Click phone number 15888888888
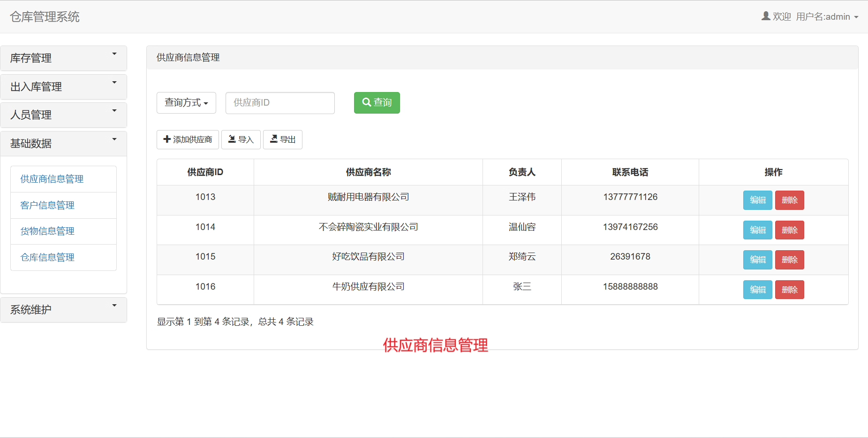Viewport: 868px width, 438px height. pyautogui.click(x=630, y=287)
